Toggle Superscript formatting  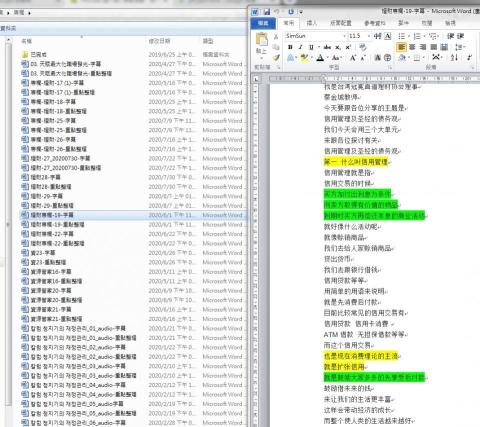(348, 47)
